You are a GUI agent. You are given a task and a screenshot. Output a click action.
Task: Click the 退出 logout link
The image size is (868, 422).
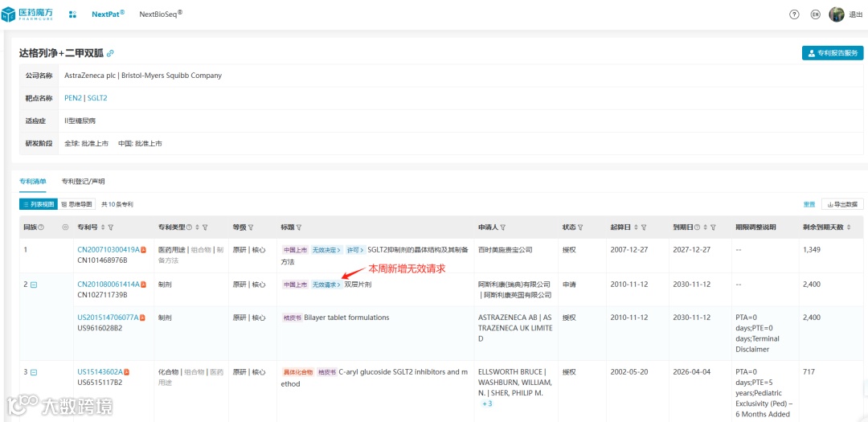pyautogui.click(x=855, y=15)
